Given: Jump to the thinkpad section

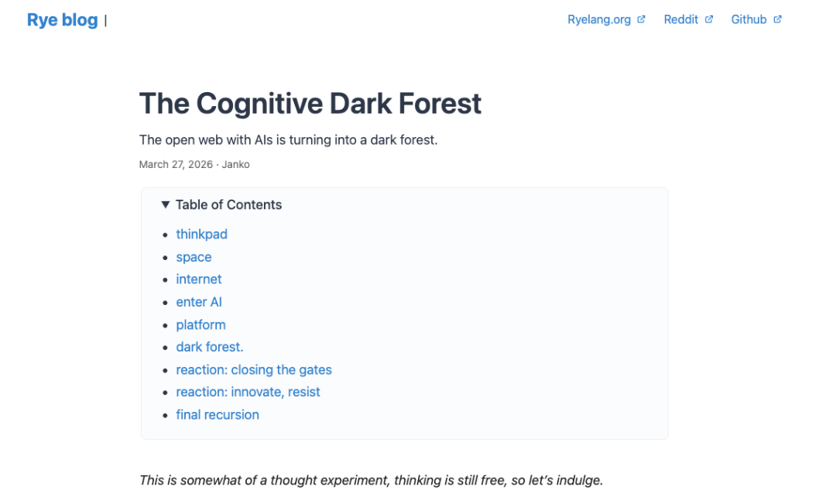Looking at the screenshot, I should (x=201, y=234).
